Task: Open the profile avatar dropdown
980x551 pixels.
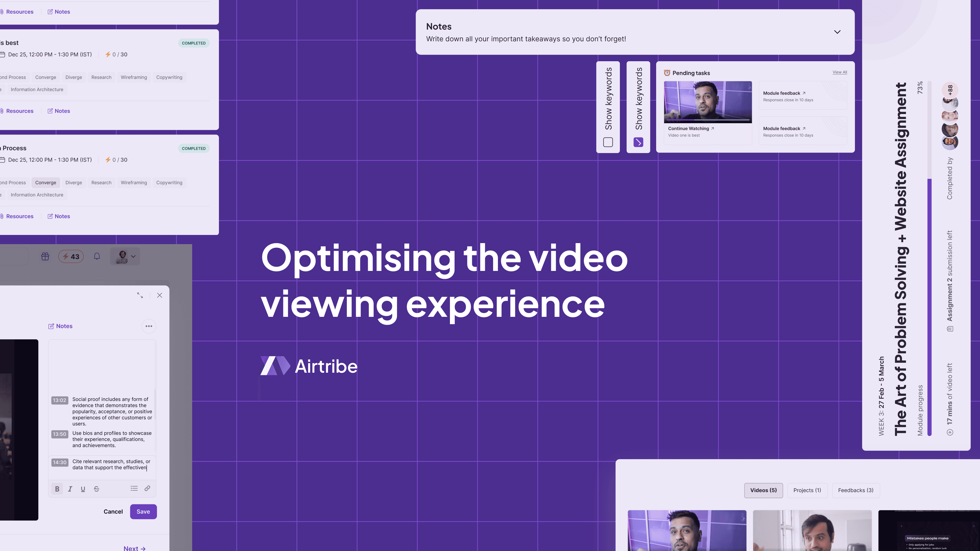Action: click(x=125, y=256)
